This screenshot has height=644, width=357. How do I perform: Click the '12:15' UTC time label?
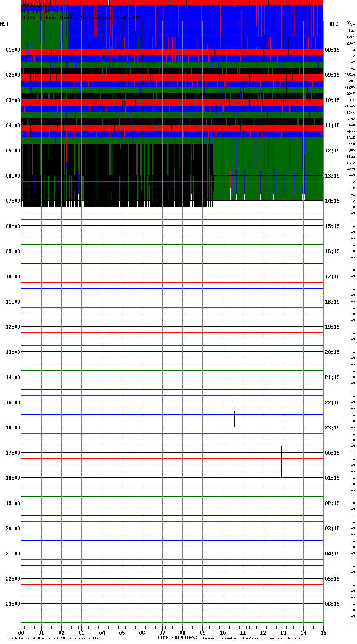pyautogui.click(x=332, y=151)
